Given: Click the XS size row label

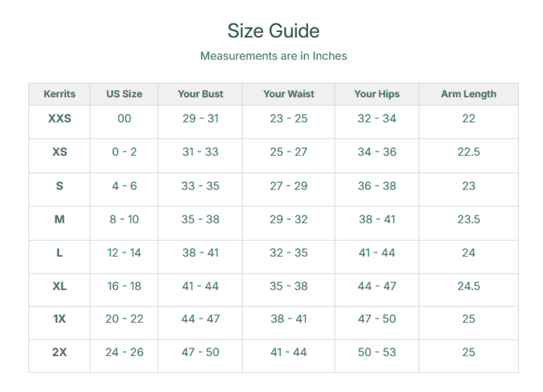Looking at the screenshot, I should pos(59,152).
